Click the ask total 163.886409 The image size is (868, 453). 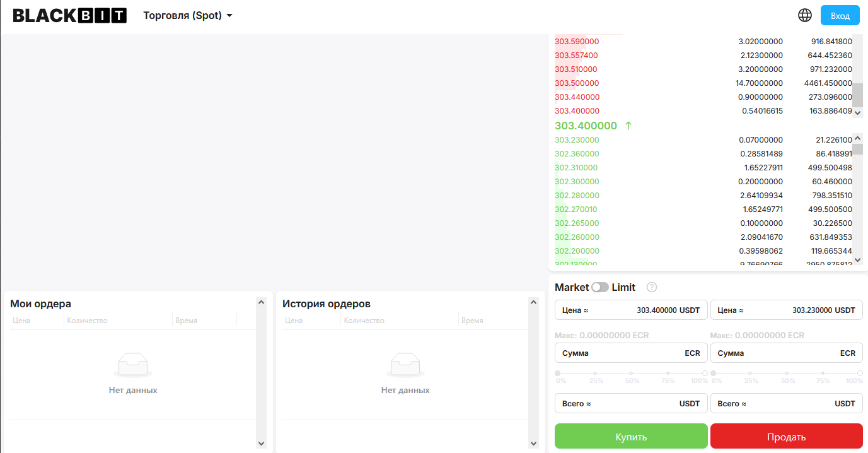tap(830, 111)
